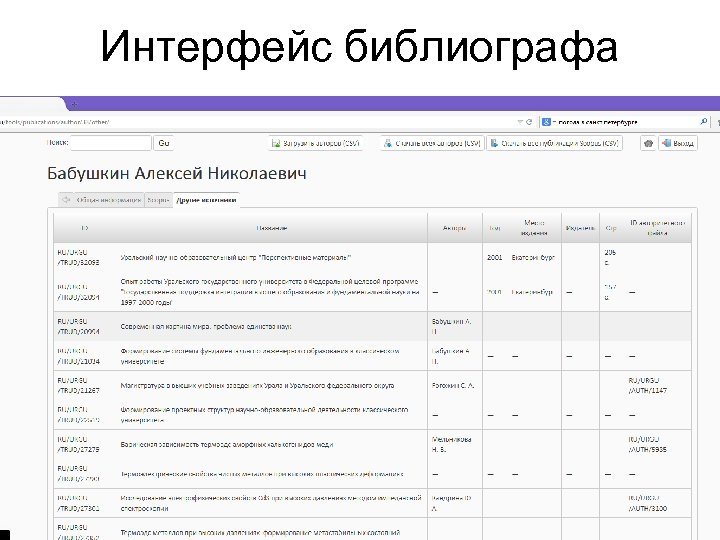Click the Скачать всех авторов (CSV) button
Viewport: 720px width, 540px height.
pos(432,143)
